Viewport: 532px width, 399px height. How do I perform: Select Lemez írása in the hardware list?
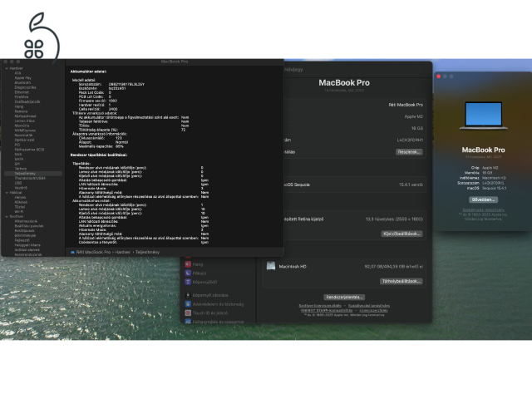(24, 121)
